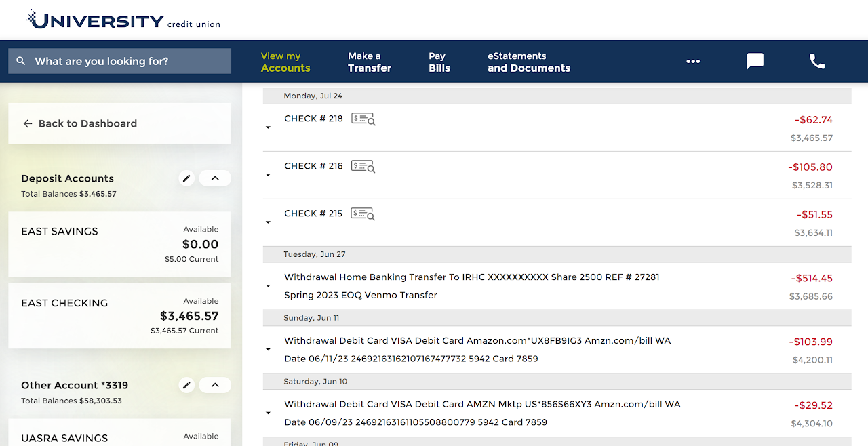The image size is (868, 446).
Task: Open Make a Transfer
Action: tap(369, 61)
